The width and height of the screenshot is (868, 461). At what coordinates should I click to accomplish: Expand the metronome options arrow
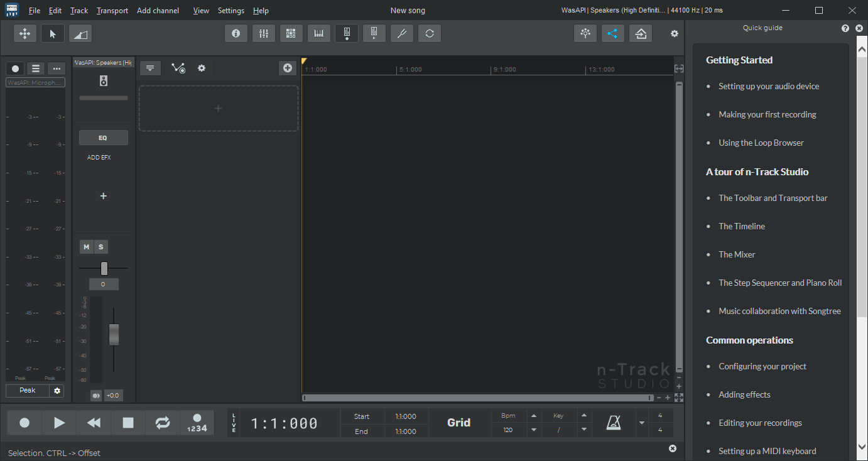(x=641, y=423)
